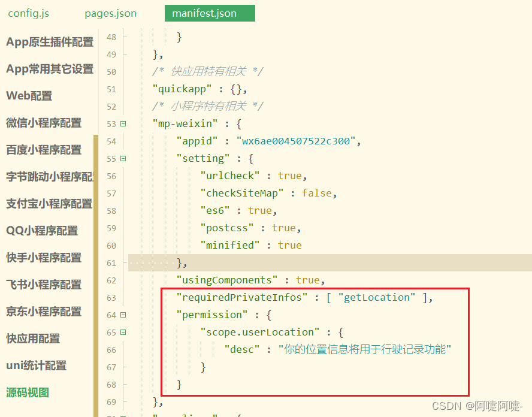Click the "urlCheck" key

(230, 176)
